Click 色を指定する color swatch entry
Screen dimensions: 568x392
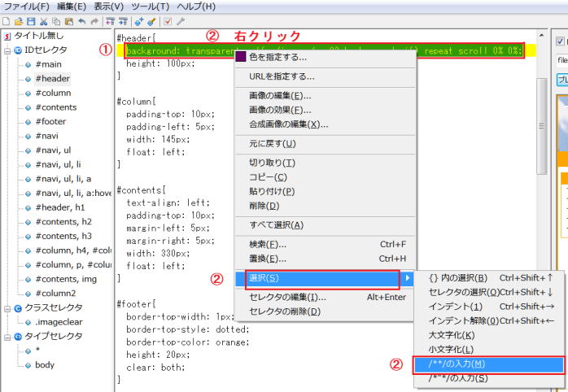pos(278,58)
